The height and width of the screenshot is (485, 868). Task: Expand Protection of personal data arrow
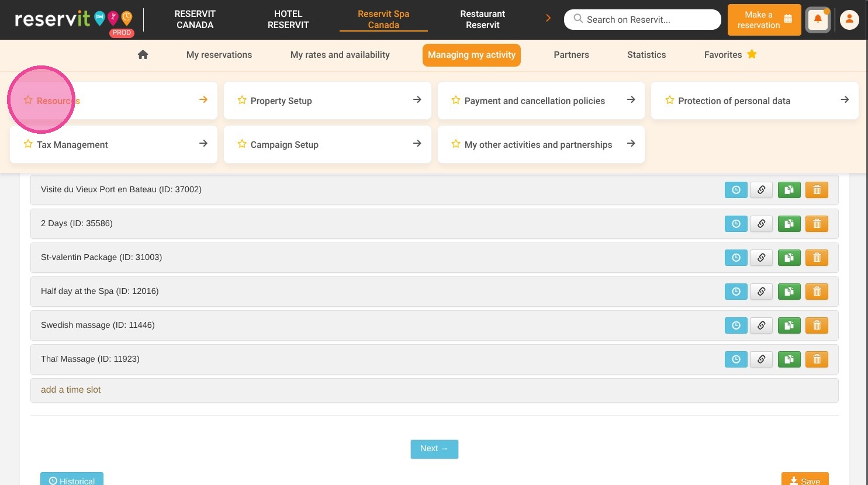tap(845, 100)
